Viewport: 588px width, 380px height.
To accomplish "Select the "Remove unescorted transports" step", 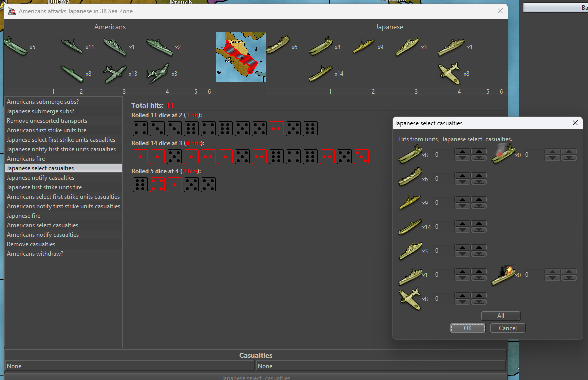I will pyautogui.click(x=63, y=120).
